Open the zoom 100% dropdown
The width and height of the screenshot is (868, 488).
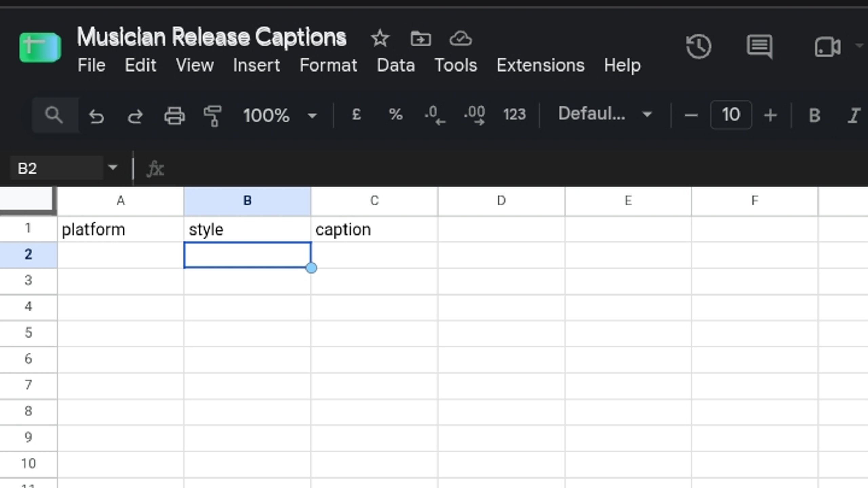[280, 116]
